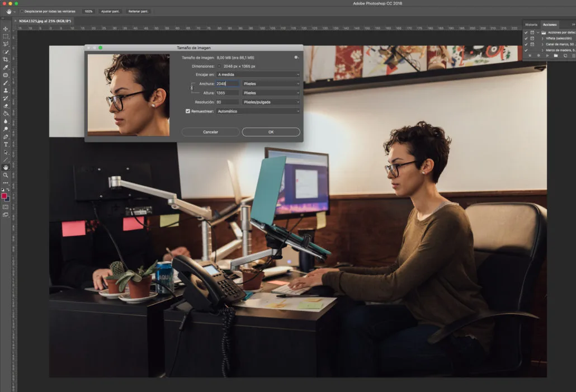Click the foreground color swatch
Viewport: 576px width, 392px height.
4,197
